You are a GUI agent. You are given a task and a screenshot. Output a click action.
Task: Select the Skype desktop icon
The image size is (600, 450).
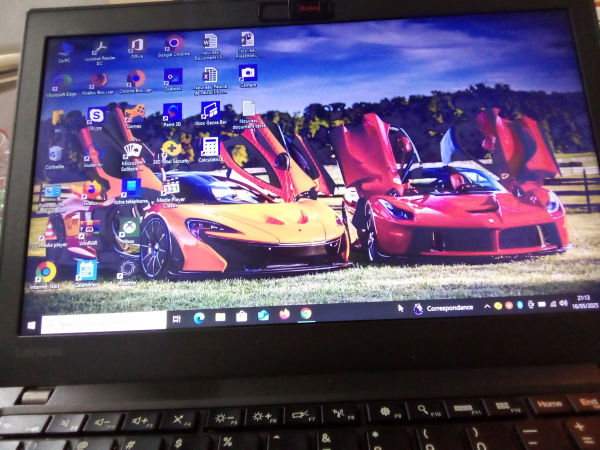tap(95, 116)
